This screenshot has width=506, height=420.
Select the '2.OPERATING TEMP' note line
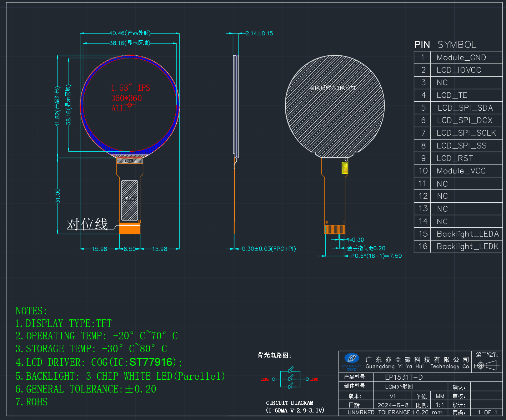click(96, 336)
